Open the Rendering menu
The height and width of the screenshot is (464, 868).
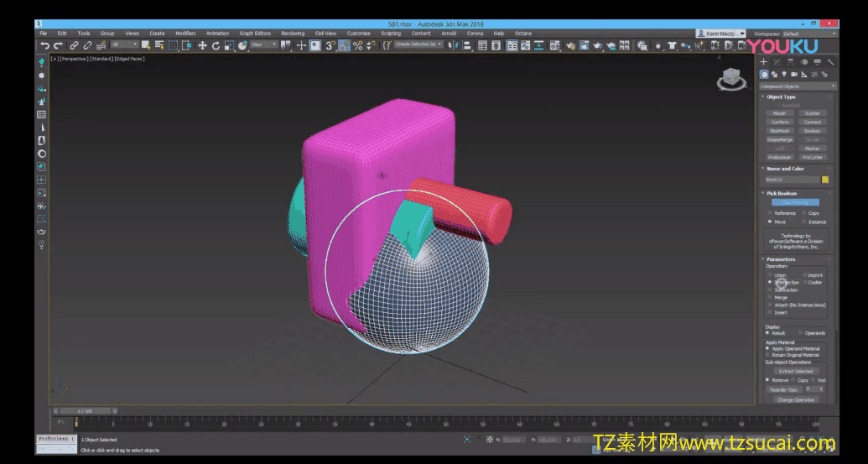click(x=293, y=34)
